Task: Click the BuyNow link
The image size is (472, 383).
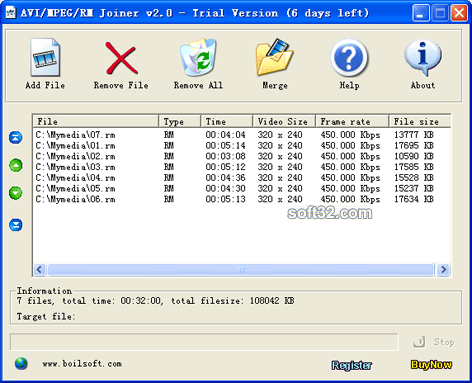Action: tap(431, 365)
